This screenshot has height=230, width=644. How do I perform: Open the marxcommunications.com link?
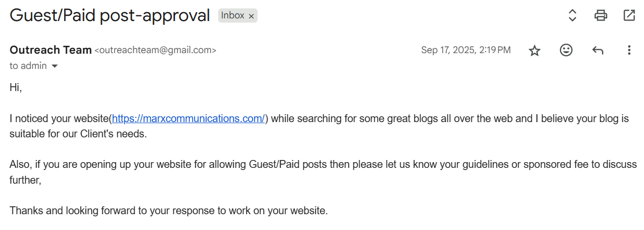(x=188, y=118)
